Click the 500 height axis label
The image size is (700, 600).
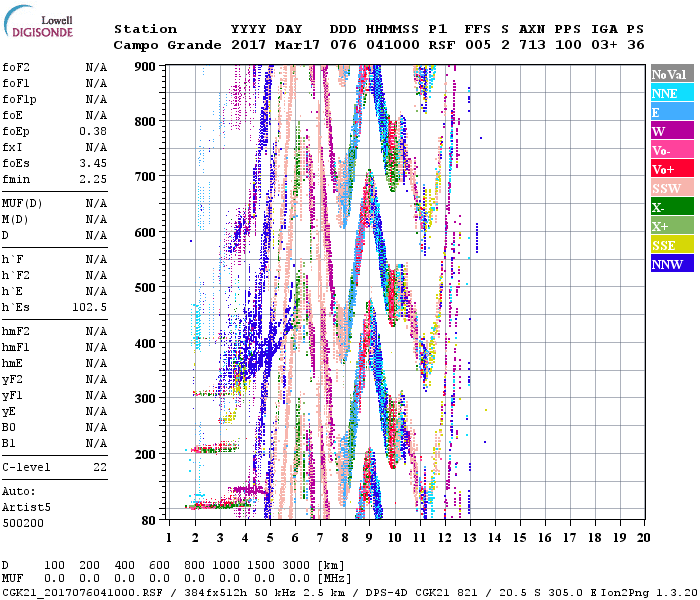pyautogui.click(x=145, y=288)
